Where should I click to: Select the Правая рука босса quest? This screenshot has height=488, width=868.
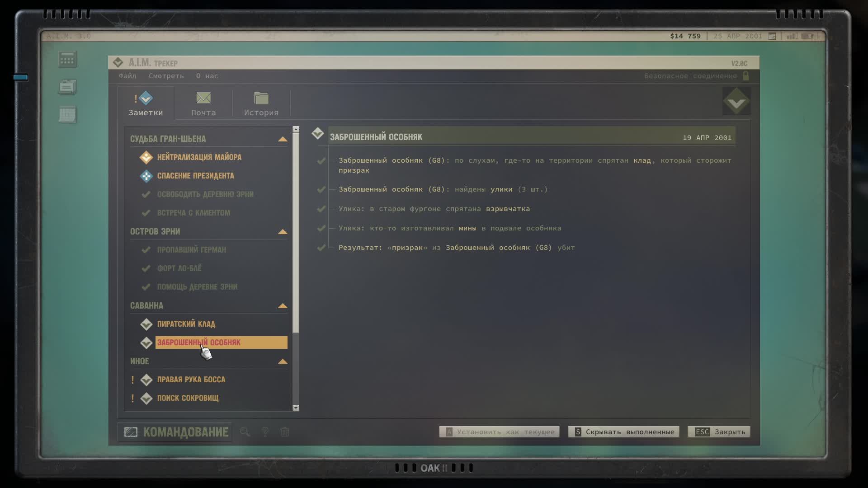(x=191, y=380)
